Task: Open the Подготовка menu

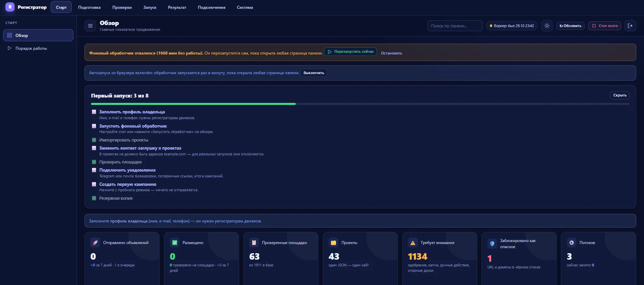Action: pyautogui.click(x=89, y=7)
